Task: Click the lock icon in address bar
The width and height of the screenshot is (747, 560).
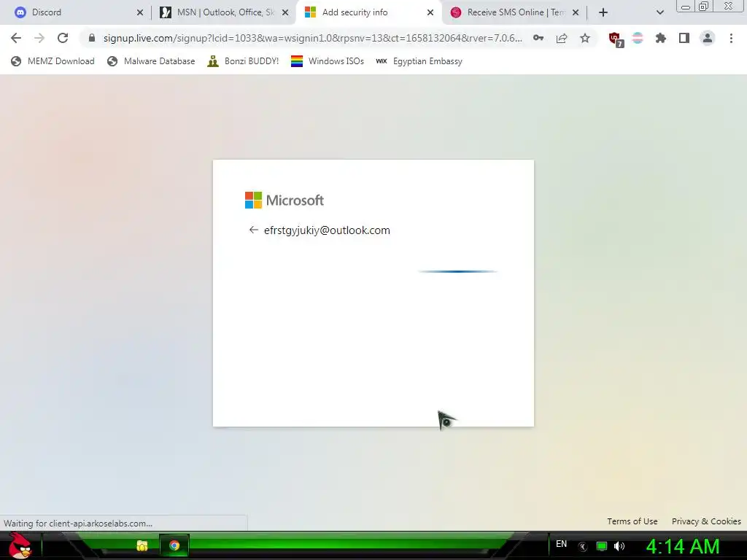Action: tap(92, 38)
